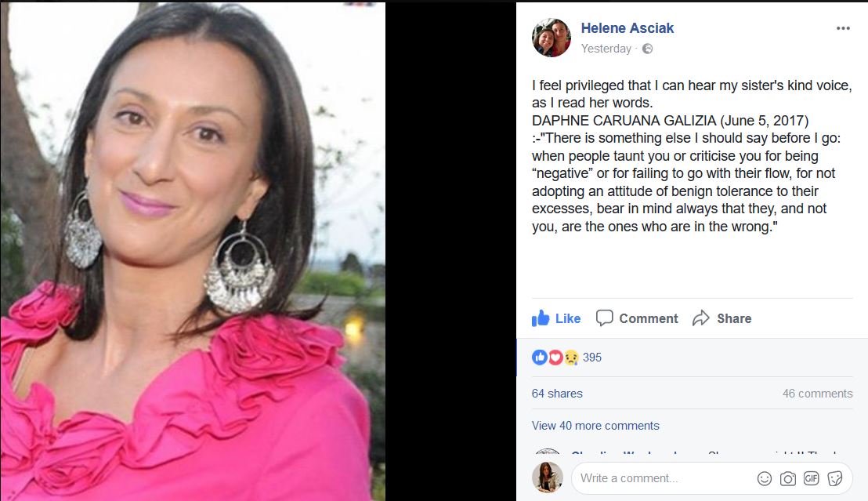Image resolution: width=868 pixels, height=501 pixels.
Task: Attach a photo using the camera icon
Action: [788, 478]
